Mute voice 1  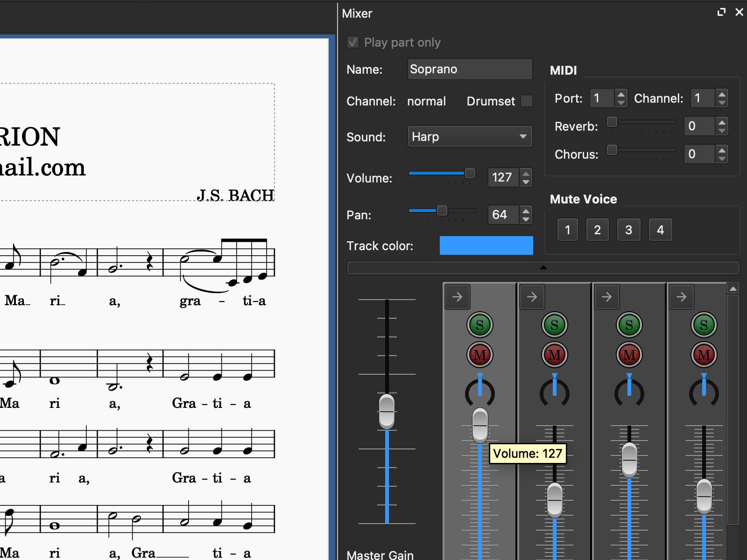click(568, 230)
